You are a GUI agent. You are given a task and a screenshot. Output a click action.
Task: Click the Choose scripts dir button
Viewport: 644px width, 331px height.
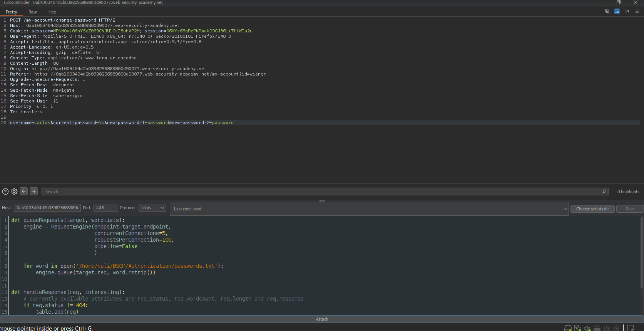(592, 209)
